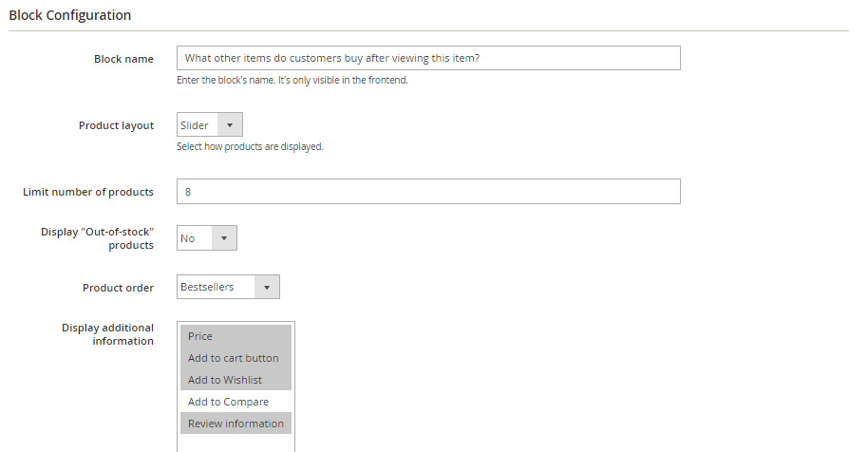The image size is (868, 452).
Task: Click the Block name text field
Action: [428, 58]
